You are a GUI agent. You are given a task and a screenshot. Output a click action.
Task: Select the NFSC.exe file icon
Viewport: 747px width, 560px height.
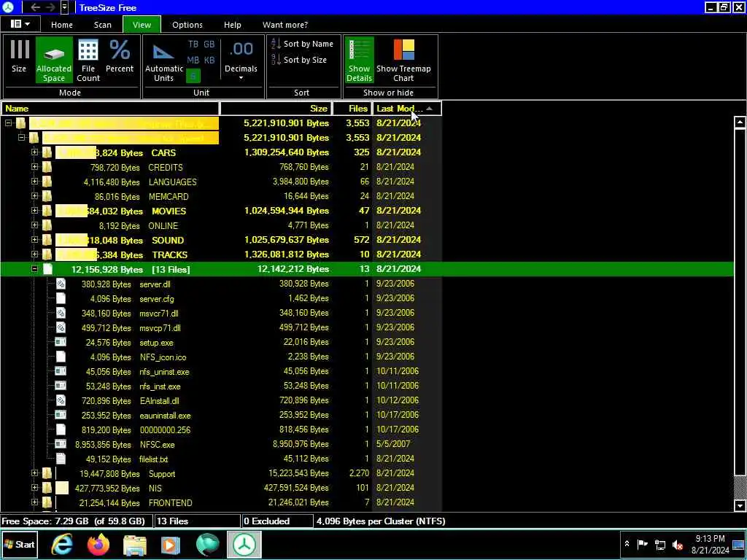pyautogui.click(x=61, y=444)
